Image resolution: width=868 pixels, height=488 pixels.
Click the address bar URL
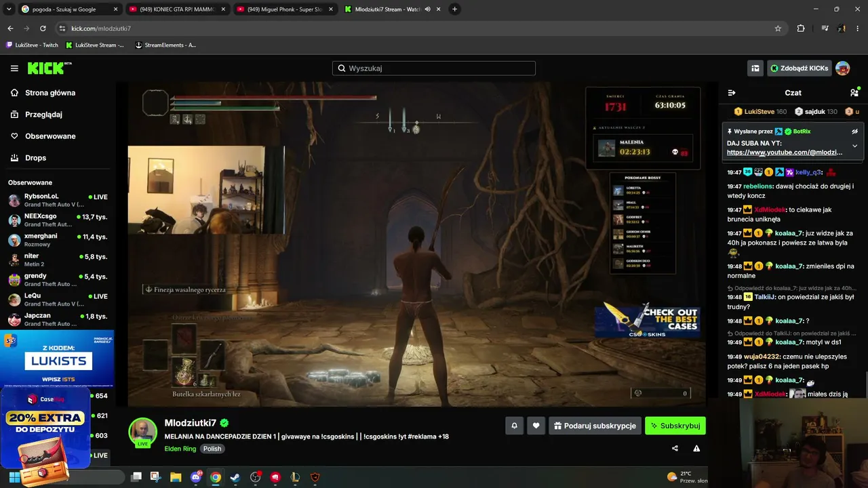coord(101,28)
